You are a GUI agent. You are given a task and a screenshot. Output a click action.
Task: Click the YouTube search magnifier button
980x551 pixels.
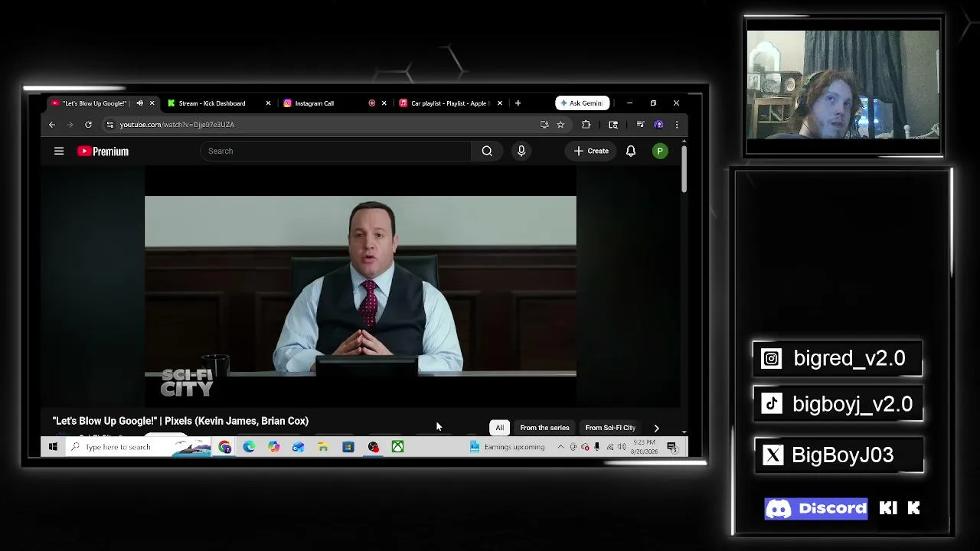click(487, 151)
